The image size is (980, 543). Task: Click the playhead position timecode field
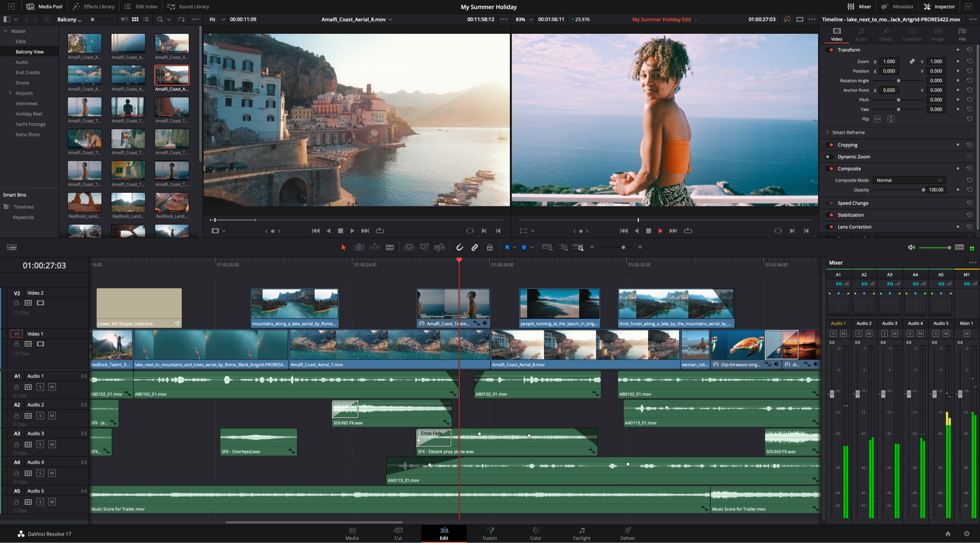tap(43, 266)
